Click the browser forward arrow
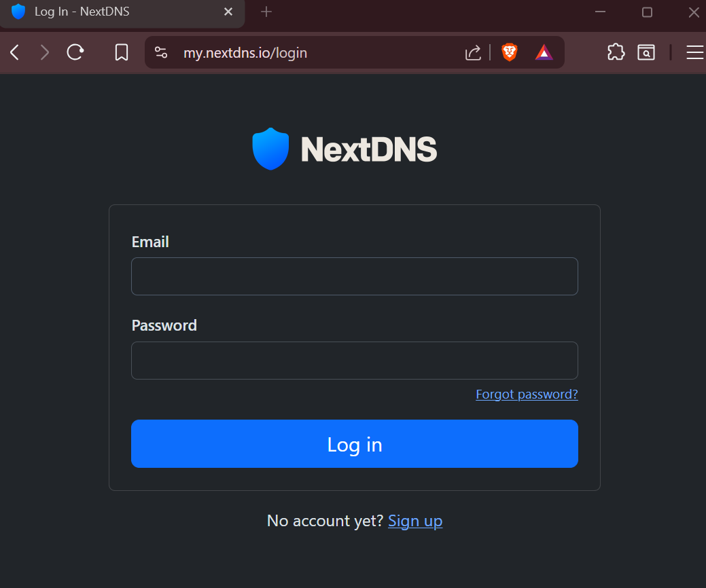The image size is (706, 588). [x=44, y=52]
